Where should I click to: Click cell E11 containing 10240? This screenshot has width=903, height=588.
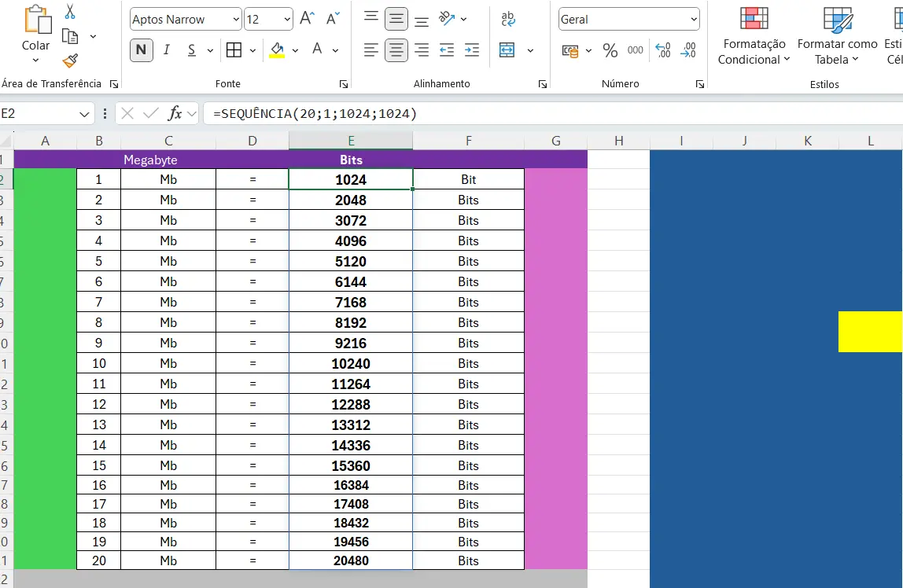(351, 363)
